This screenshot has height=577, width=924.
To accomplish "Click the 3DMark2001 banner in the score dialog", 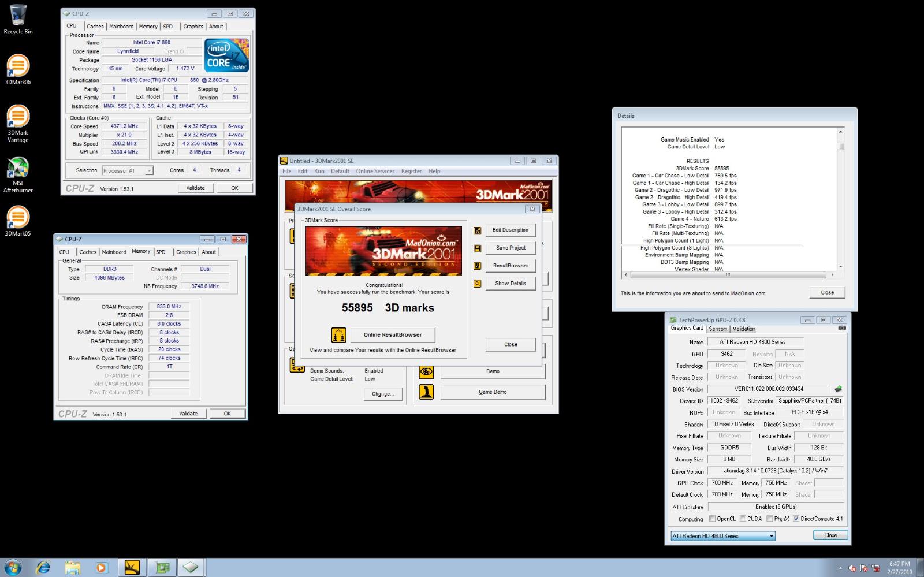I will tap(383, 251).
